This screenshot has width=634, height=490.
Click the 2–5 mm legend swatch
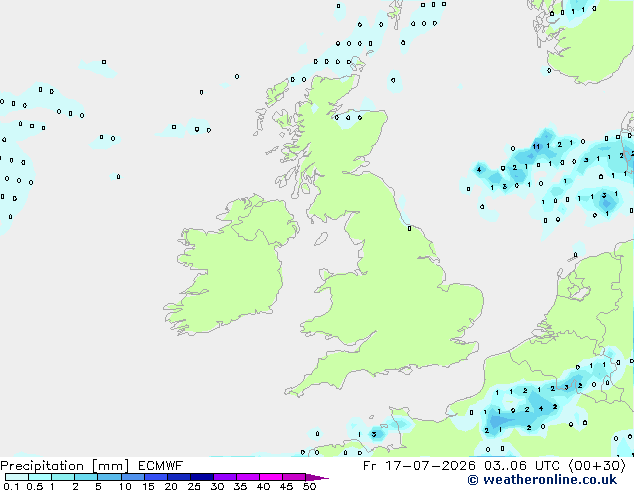pos(86,477)
